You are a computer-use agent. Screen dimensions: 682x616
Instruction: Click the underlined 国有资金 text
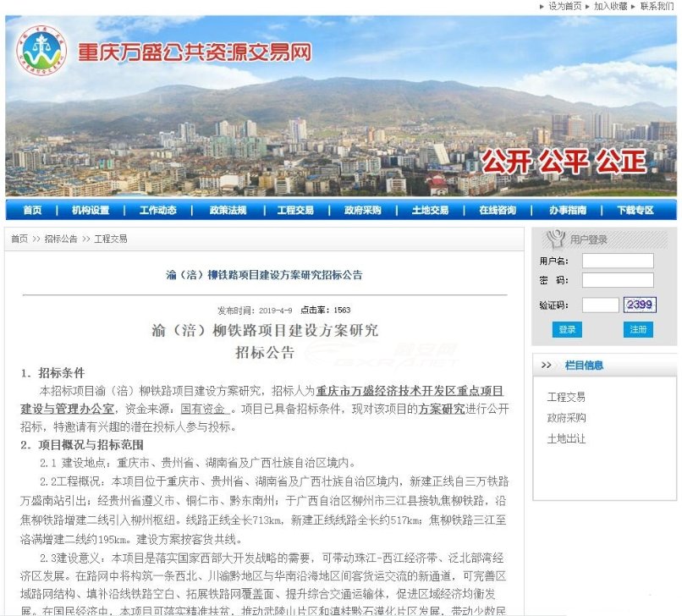(205, 409)
